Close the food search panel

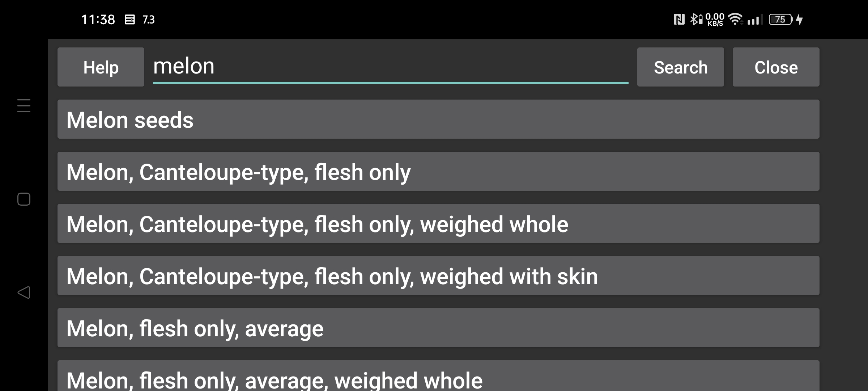(x=776, y=67)
